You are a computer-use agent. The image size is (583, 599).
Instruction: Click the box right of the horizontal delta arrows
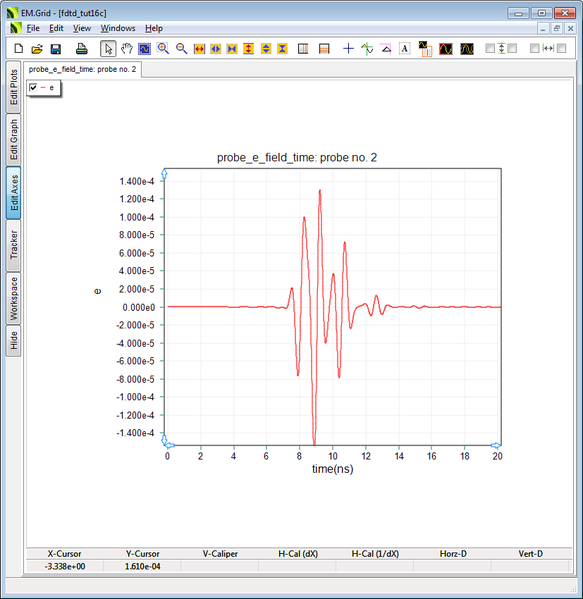[562, 48]
